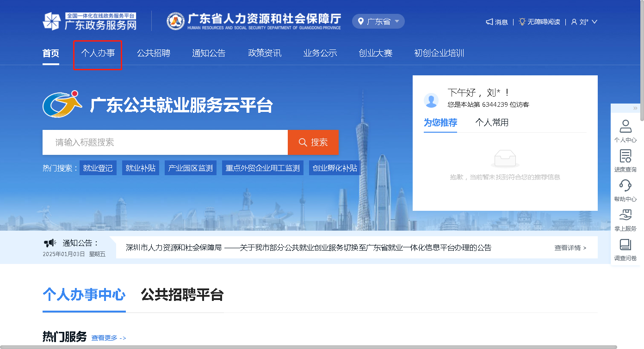Open the 个人办事 menu
The image size is (644, 349).
(98, 53)
